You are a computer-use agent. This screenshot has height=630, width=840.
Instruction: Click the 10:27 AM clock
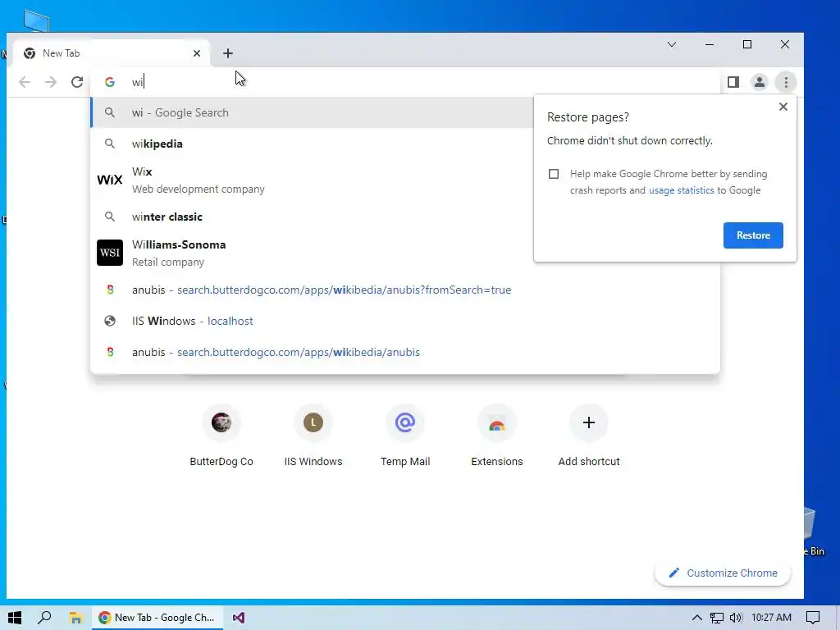click(x=771, y=618)
